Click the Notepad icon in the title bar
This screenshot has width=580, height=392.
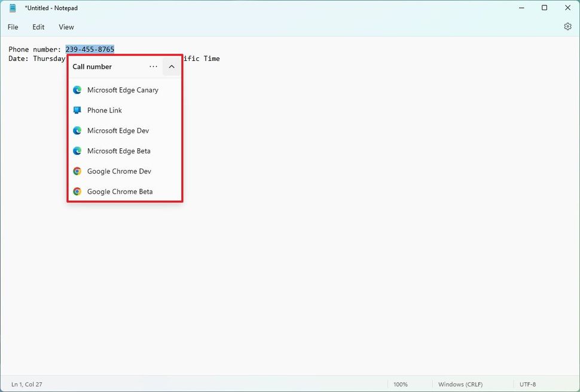click(x=12, y=8)
